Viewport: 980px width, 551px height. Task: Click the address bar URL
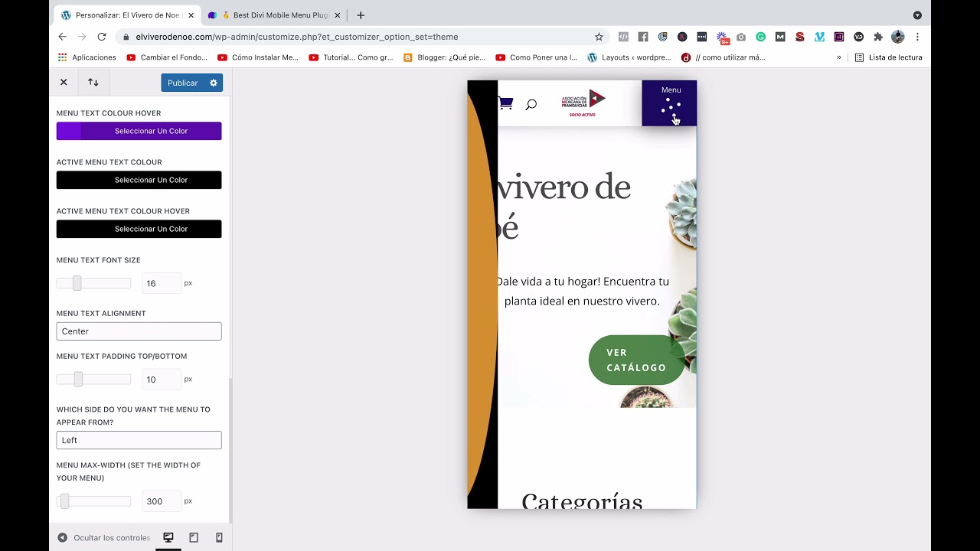pyautogui.click(x=297, y=37)
